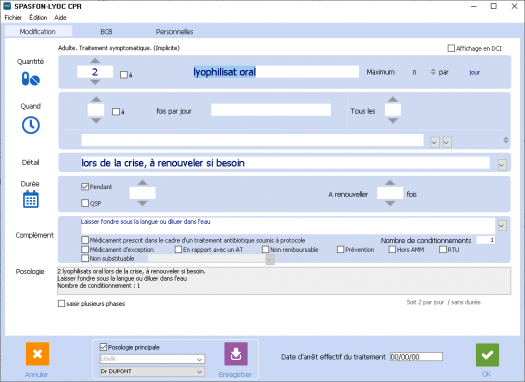Click the Quand clock icon
The height and width of the screenshot is (382, 525).
(31, 125)
